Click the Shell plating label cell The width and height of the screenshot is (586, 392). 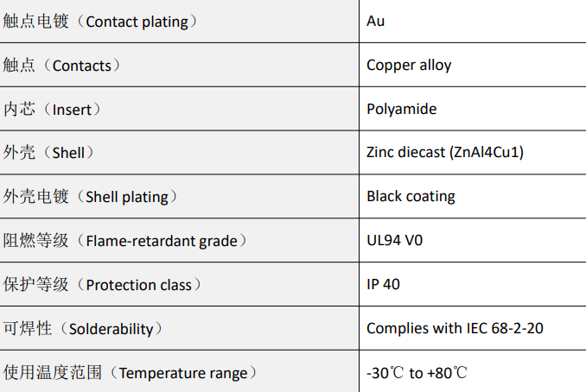pyautogui.click(x=90, y=197)
